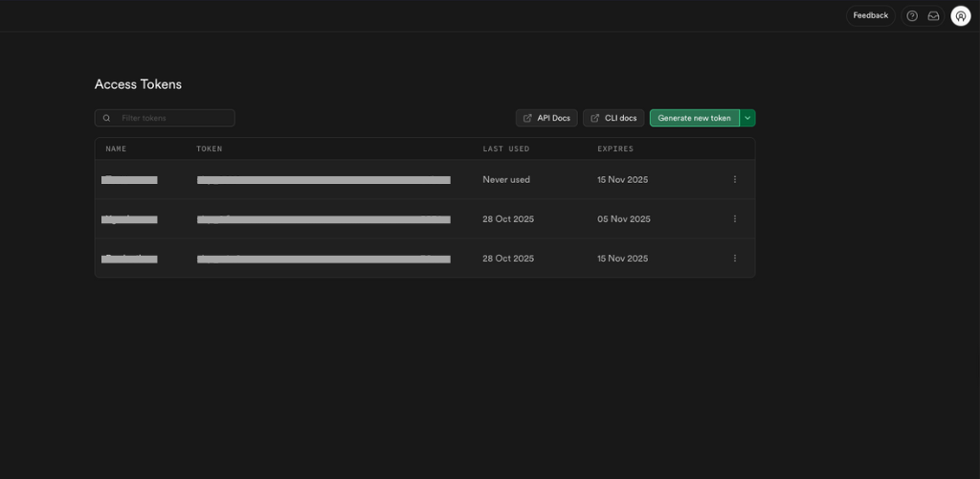The height and width of the screenshot is (479, 980).
Task: Click the "Never used" cell
Action: [x=506, y=179]
